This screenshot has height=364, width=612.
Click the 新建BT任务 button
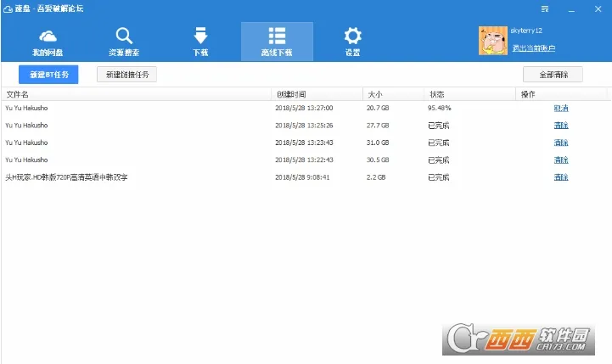(x=48, y=75)
